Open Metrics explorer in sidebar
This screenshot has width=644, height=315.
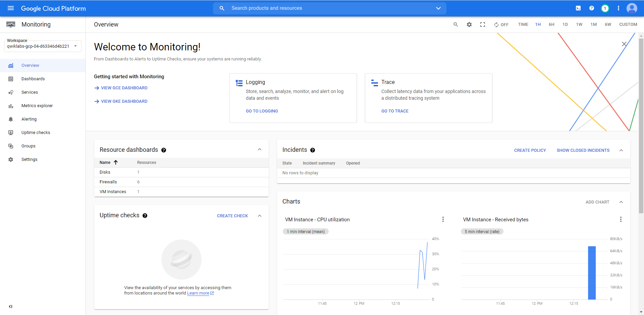point(43,106)
